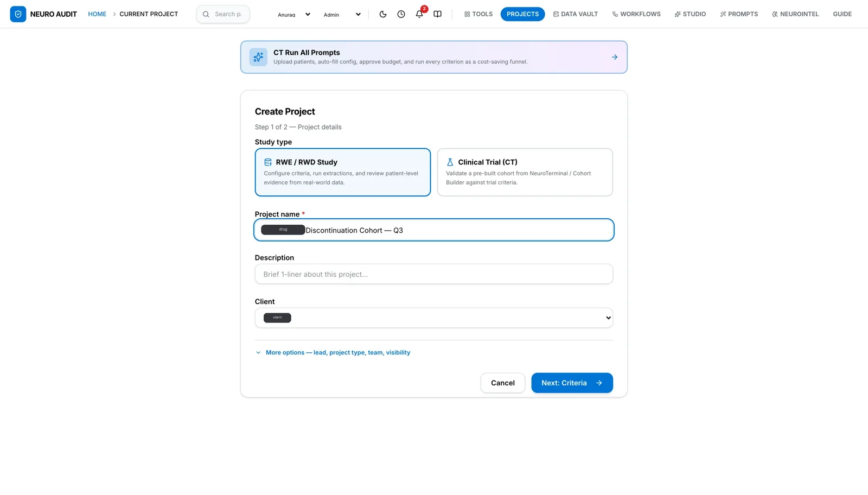Open notifications bell with badge

[x=419, y=14]
